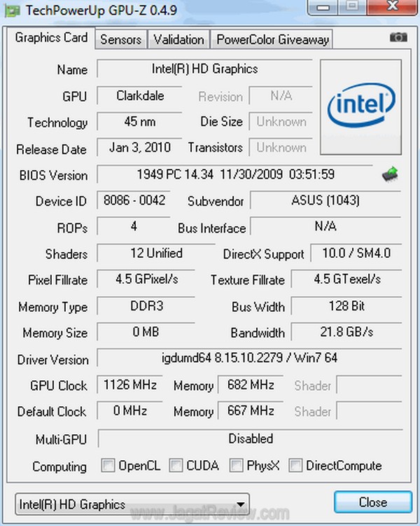
Task: Toggle the CUDA checkbox
Action: coord(176,466)
